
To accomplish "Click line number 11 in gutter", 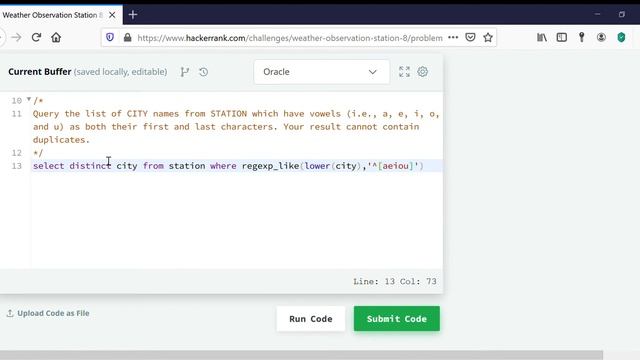I will 17,113.
